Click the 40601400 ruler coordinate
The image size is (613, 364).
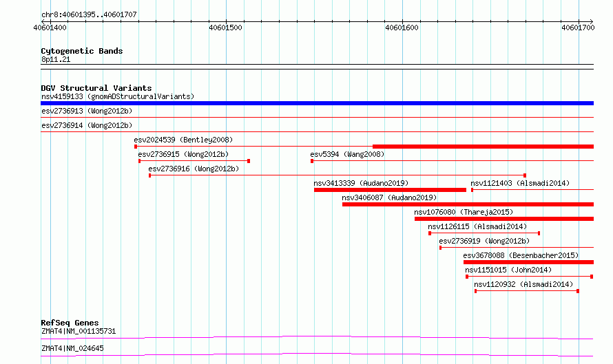coord(50,28)
